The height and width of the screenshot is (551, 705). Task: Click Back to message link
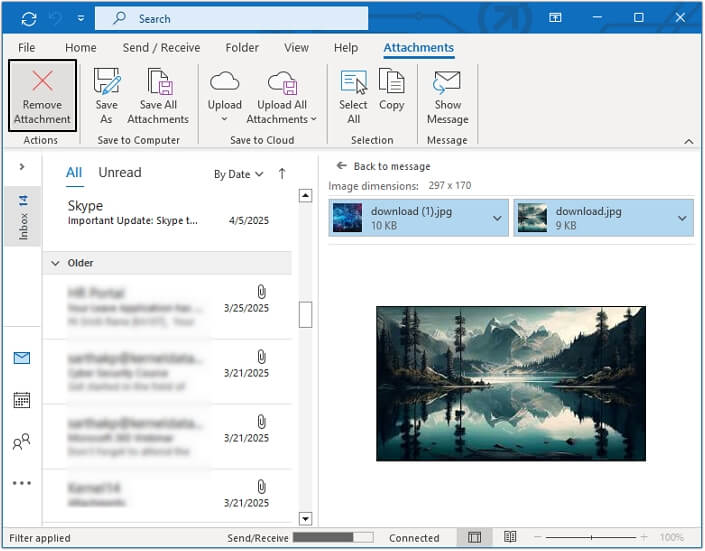point(384,166)
